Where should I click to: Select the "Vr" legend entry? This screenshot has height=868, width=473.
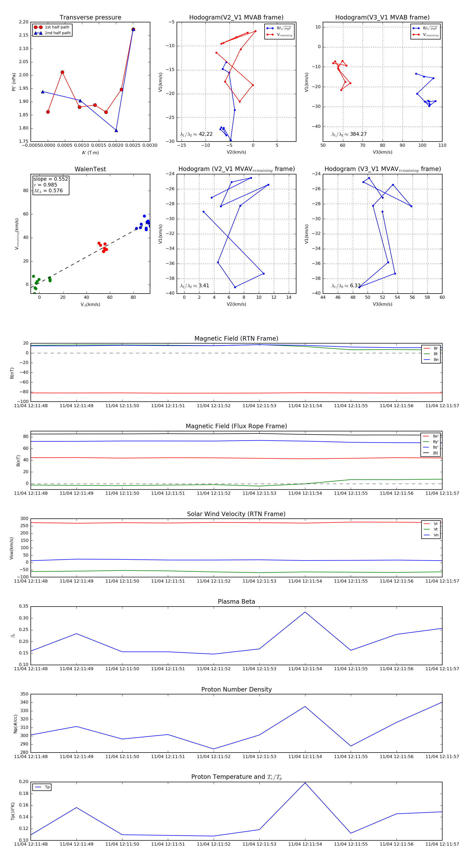click(x=431, y=524)
